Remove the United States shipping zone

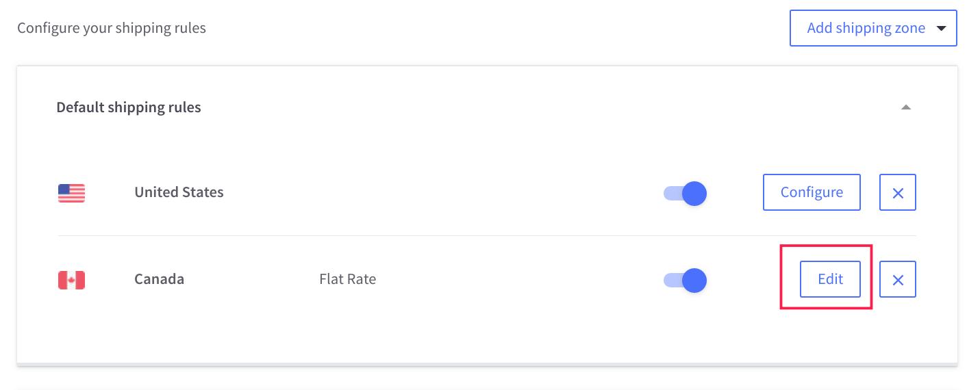pos(897,192)
